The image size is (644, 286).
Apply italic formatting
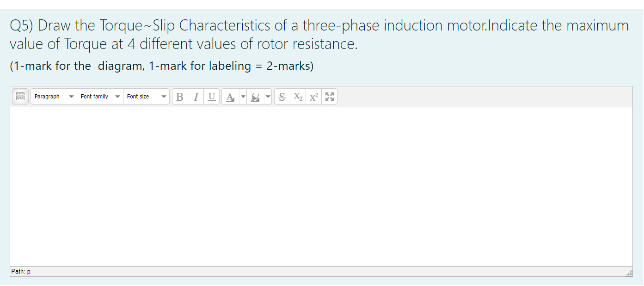pyautogui.click(x=196, y=96)
